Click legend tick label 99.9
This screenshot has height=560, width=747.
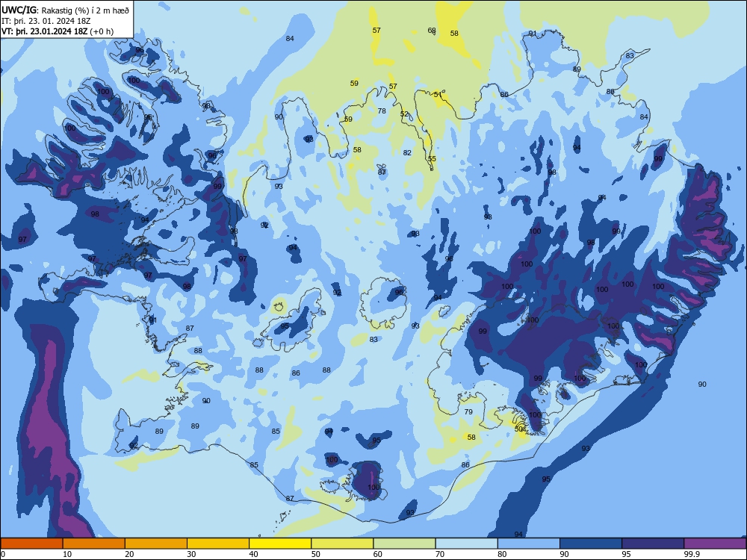click(x=692, y=554)
